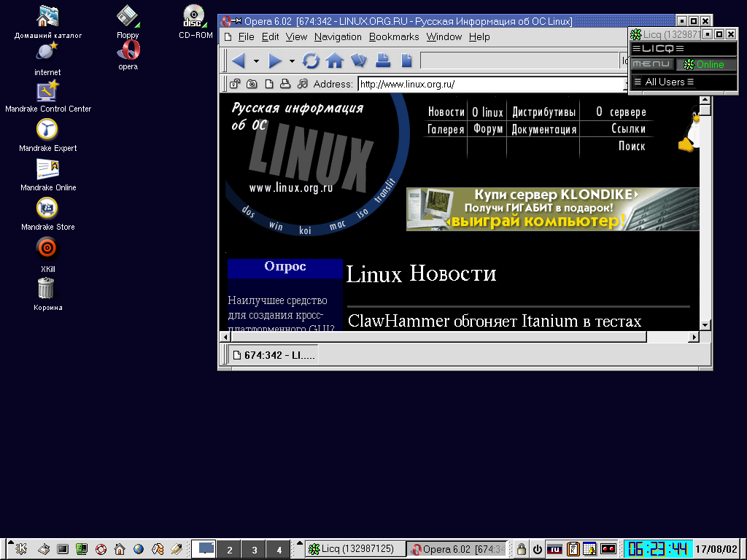Open the File menu in Opera
Viewport: 747px width, 560px height.
click(247, 36)
